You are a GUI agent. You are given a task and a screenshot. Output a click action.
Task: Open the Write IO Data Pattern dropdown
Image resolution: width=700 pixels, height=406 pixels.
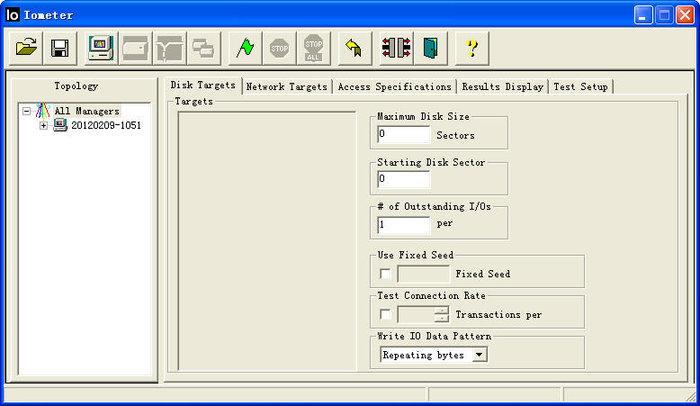pos(479,355)
